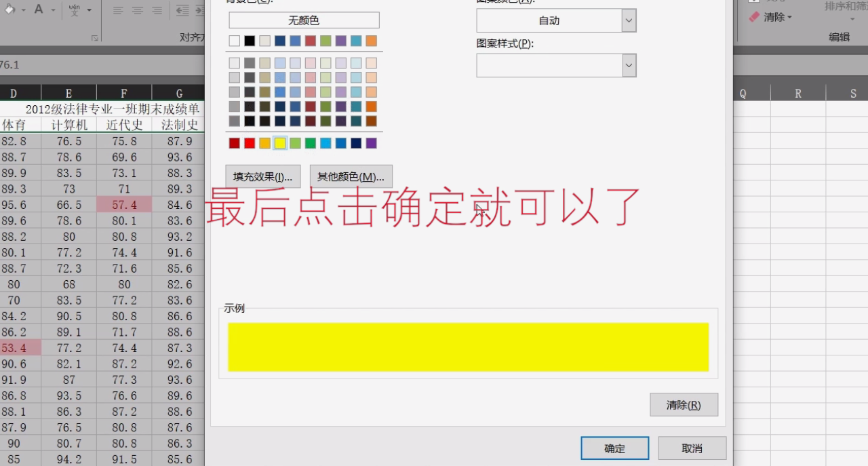Click the center alignment icon
868x466 pixels.
[138, 10]
